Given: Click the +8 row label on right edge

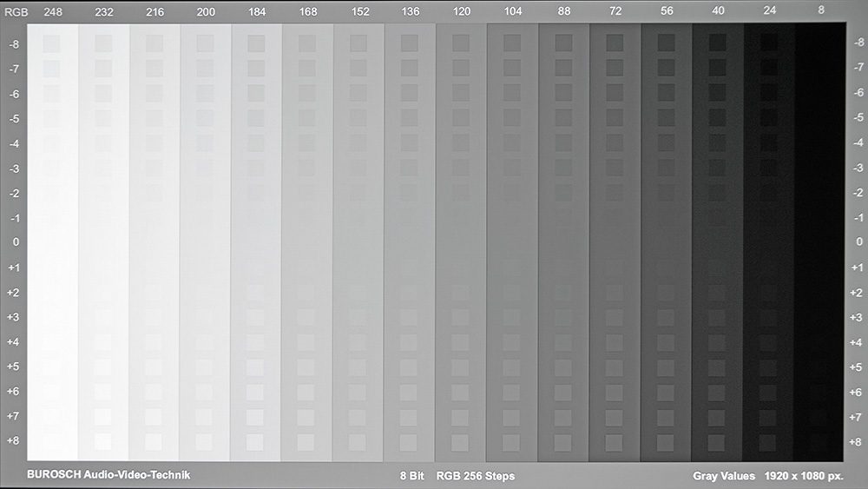Looking at the screenshot, I should (855, 441).
